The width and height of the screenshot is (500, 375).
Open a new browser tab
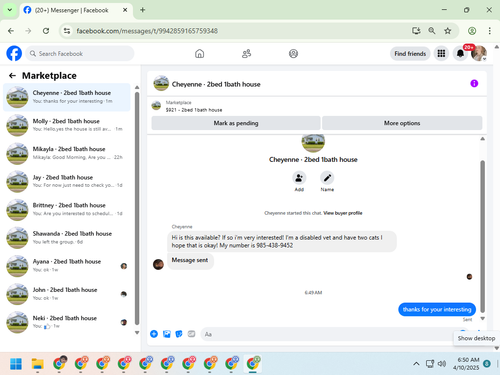click(142, 10)
